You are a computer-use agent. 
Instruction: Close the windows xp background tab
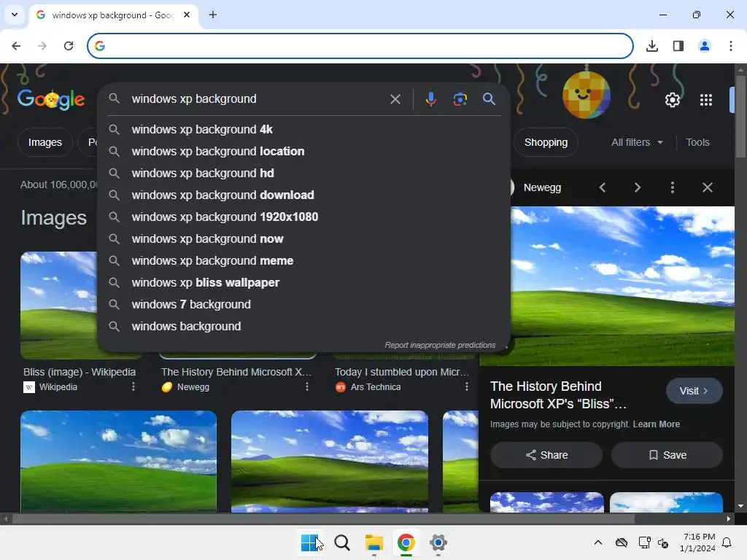(187, 15)
